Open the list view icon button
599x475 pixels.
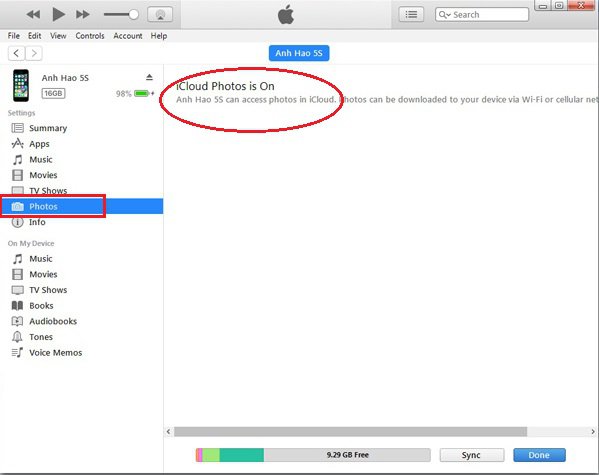[411, 15]
